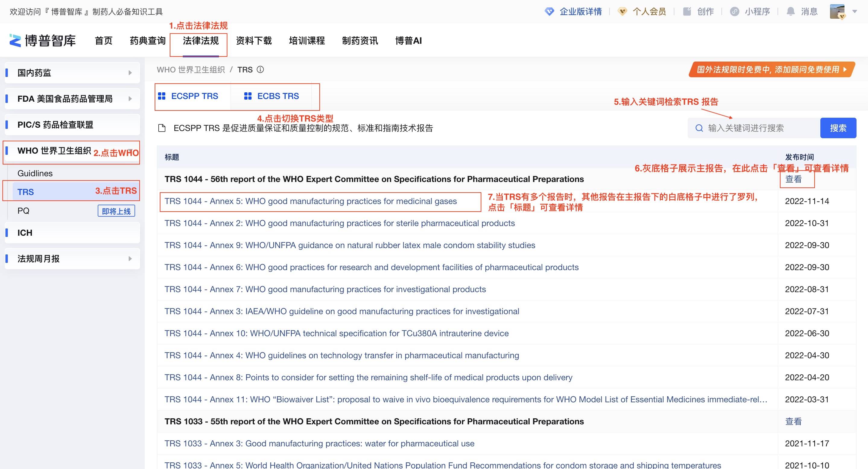Expand the FDA 美国食品药品管理局 arrow

130,99
